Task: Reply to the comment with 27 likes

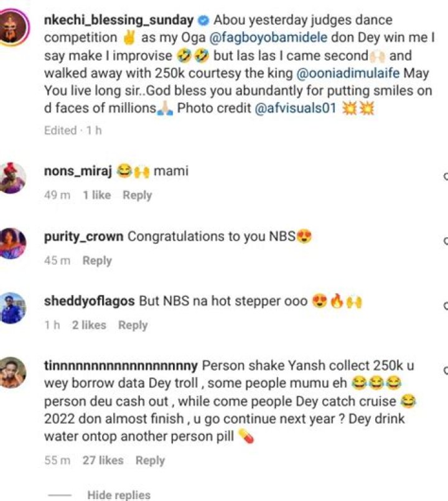Action: pos(150,461)
